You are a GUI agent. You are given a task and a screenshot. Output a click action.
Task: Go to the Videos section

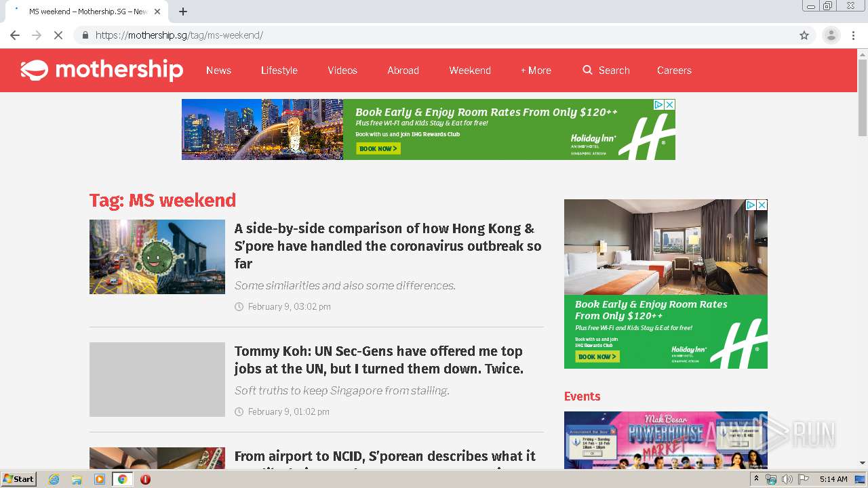[x=342, y=70]
